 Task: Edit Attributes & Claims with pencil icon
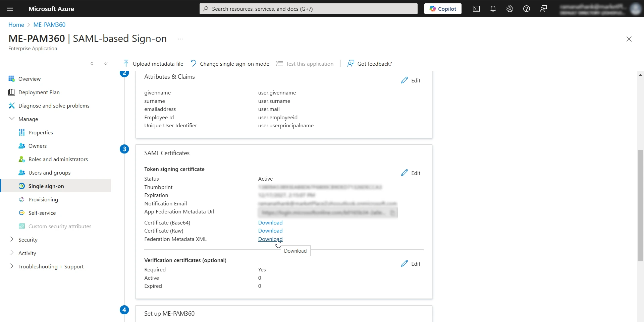click(411, 80)
